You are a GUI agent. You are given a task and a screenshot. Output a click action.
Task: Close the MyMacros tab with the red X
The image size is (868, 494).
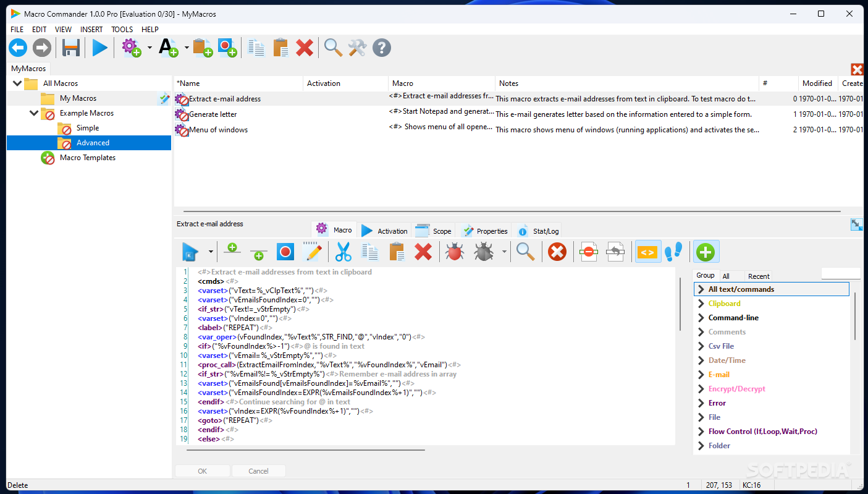point(857,69)
